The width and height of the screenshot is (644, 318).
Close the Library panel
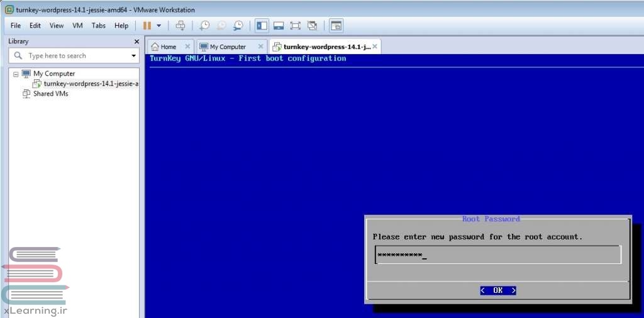[x=137, y=41]
